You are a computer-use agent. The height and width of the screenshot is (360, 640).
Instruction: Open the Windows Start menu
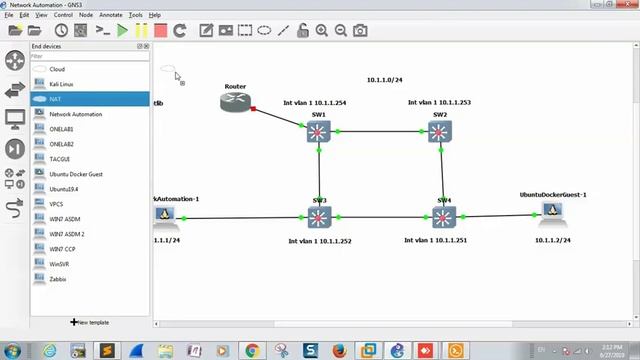(12, 351)
